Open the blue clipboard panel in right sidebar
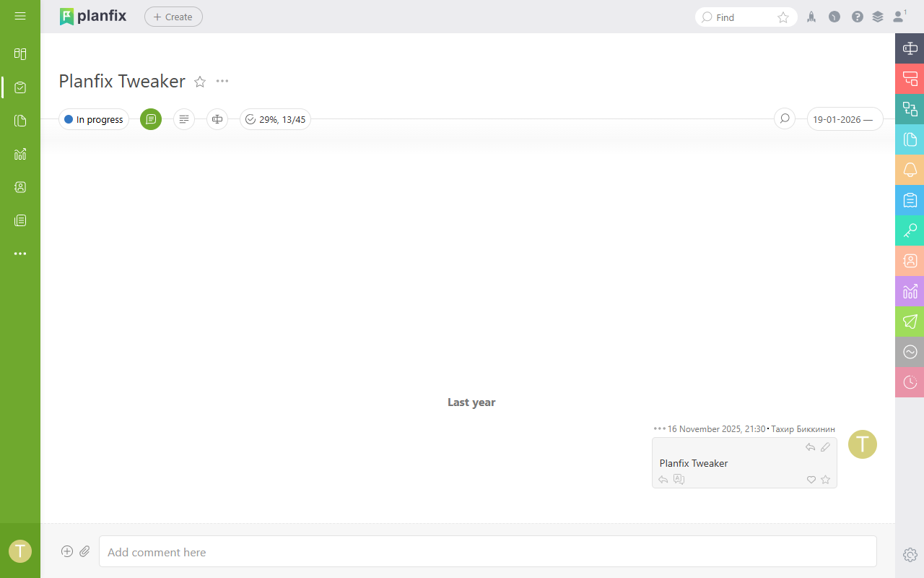924x578 pixels. [x=910, y=200]
